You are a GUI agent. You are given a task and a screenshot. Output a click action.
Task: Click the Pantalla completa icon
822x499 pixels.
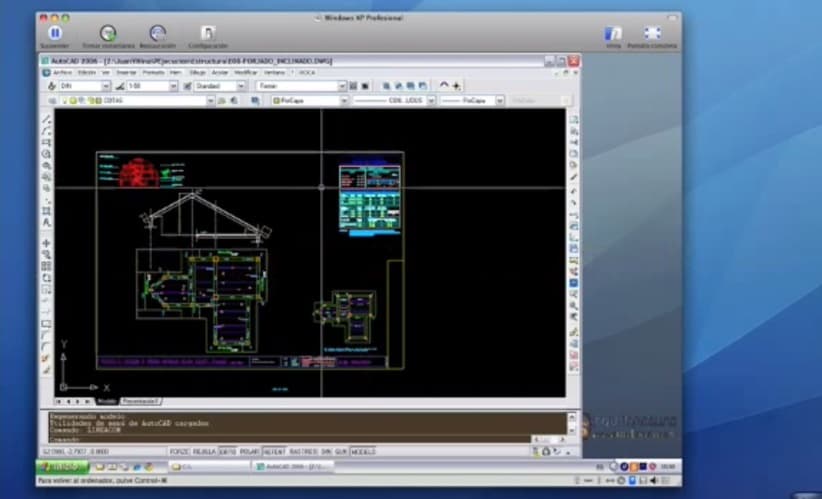pyautogui.click(x=652, y=33)
